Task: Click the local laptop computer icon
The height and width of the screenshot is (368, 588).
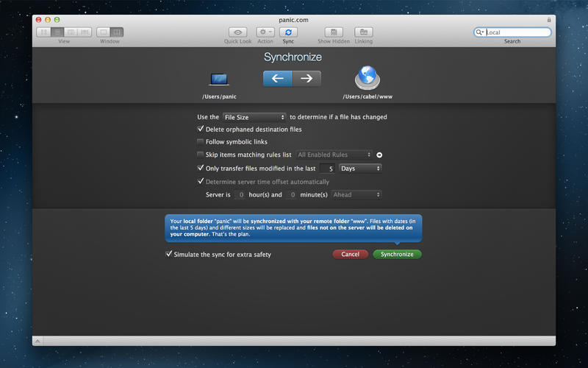Action: click(219, 79)
